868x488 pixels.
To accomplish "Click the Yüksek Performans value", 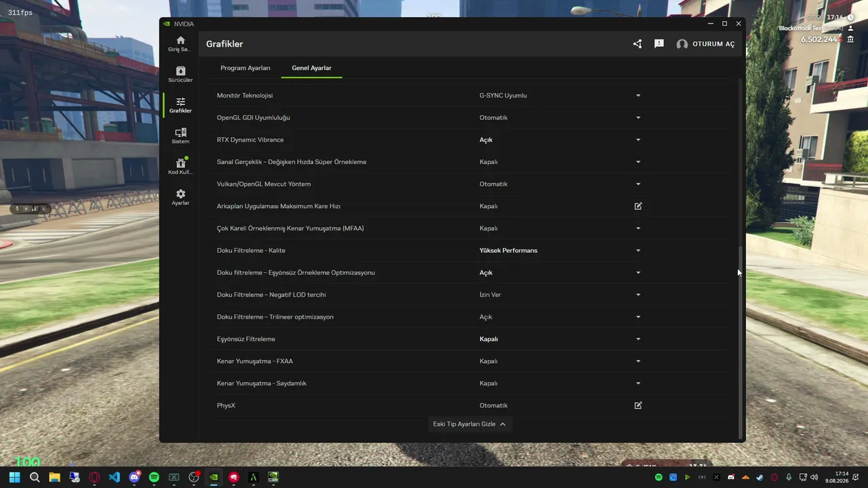I will tap(509, 251).
